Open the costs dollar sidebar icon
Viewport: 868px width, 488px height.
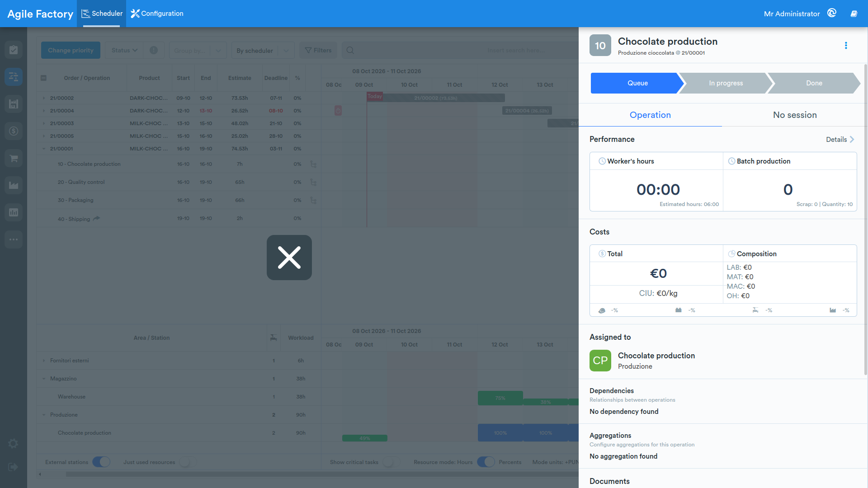pos(14,131)
